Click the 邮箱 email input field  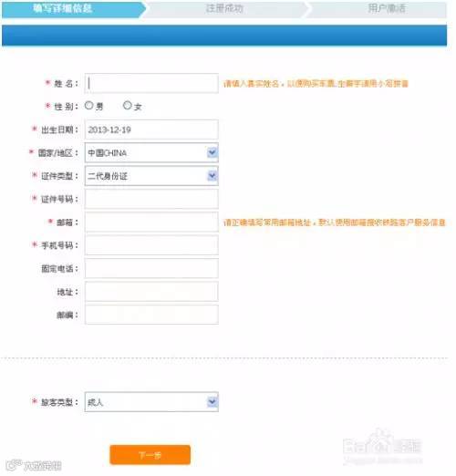click(151, 222)
